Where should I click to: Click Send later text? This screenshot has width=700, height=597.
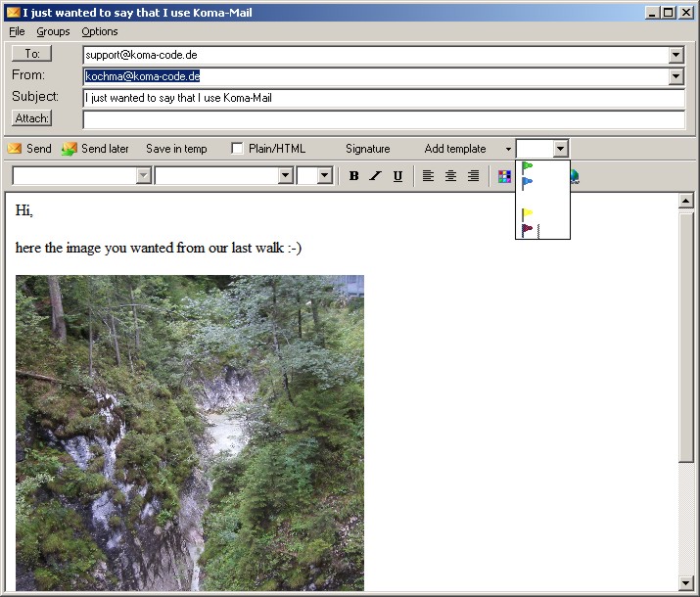pos(105,149)
